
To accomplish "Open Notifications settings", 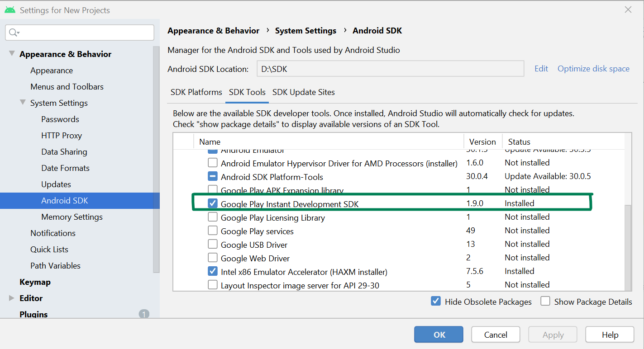I will pyautogui.click(x=53, y=233).
